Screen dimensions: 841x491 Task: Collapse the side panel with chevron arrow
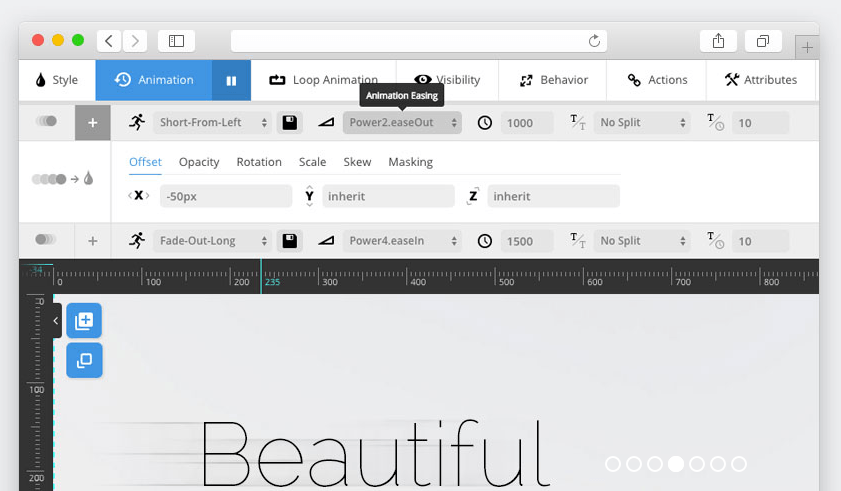click(x=56, y=321)
